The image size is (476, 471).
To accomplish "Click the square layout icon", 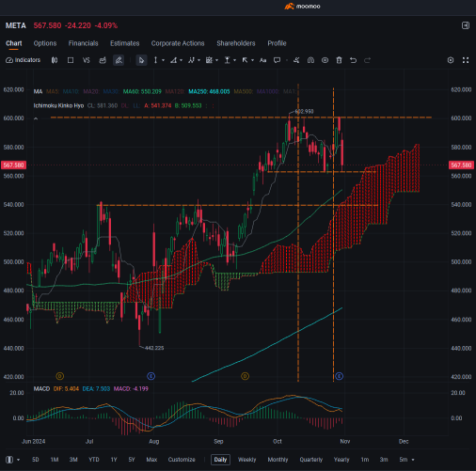I will click(x=71, y=60).
